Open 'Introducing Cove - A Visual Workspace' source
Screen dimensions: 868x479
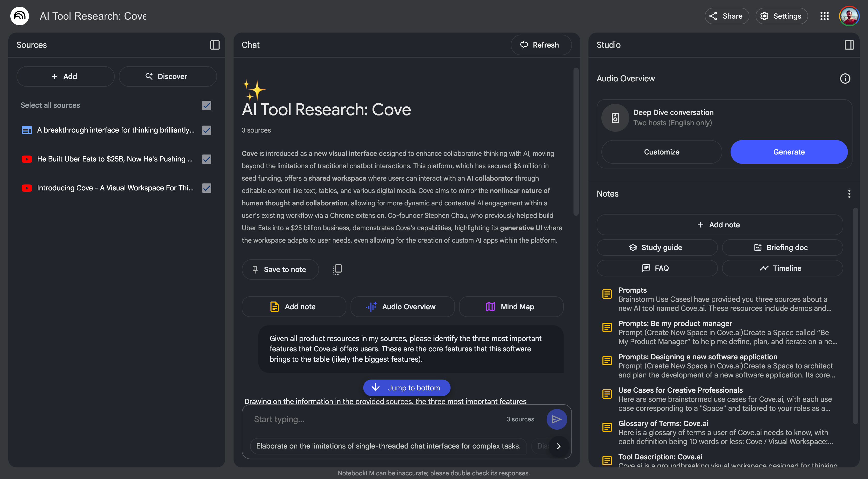[x=115, y=188]
